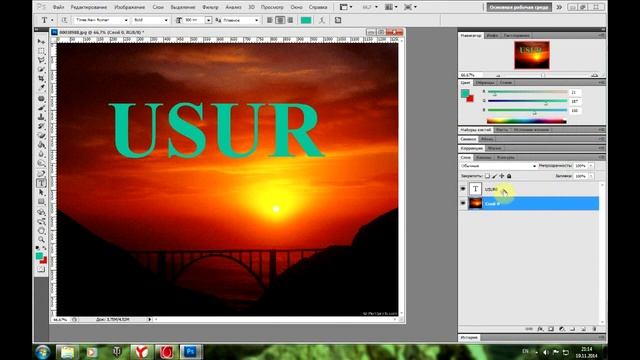Toggle lock image pixels brush icon

495,176
